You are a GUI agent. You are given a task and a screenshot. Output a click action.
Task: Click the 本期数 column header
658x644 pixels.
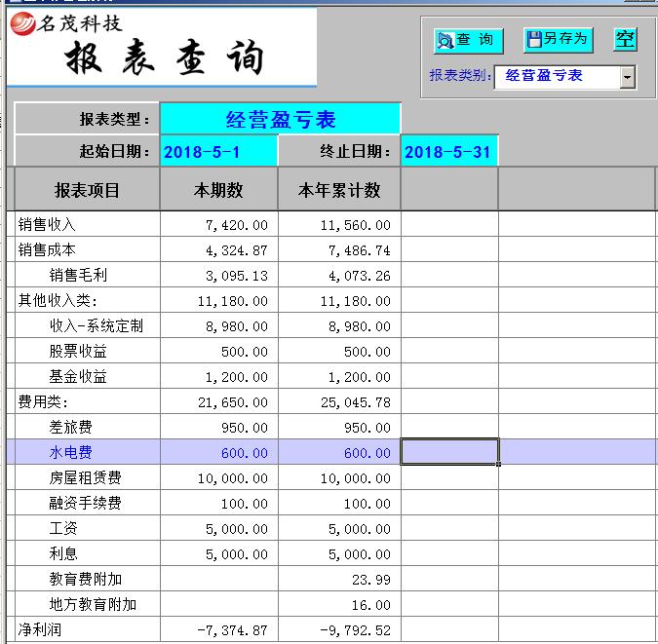[218, 190]
